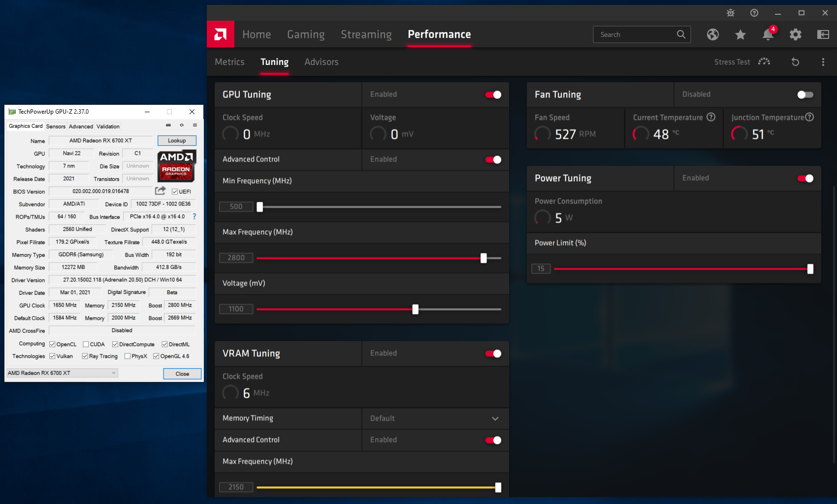The image size is (837, 504).
Task: Go to the Gaming tab
Action: (306, 34)
